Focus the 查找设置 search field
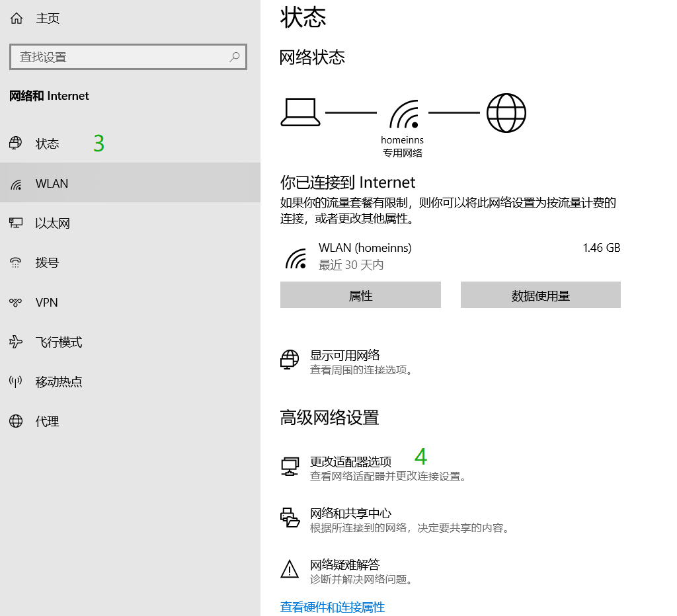The height and width of the screenshot is (616, 677). 128,57
